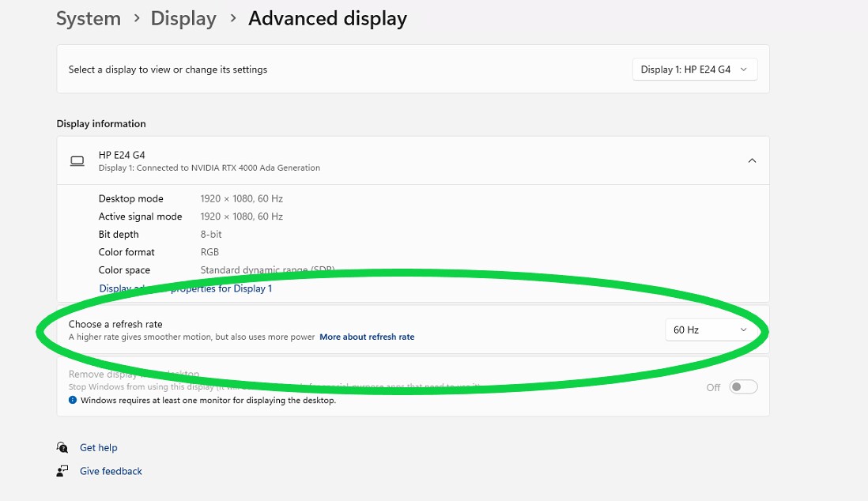
Task: Click the monitor icon next to HP E24 G4
Action: pos(77,160)
